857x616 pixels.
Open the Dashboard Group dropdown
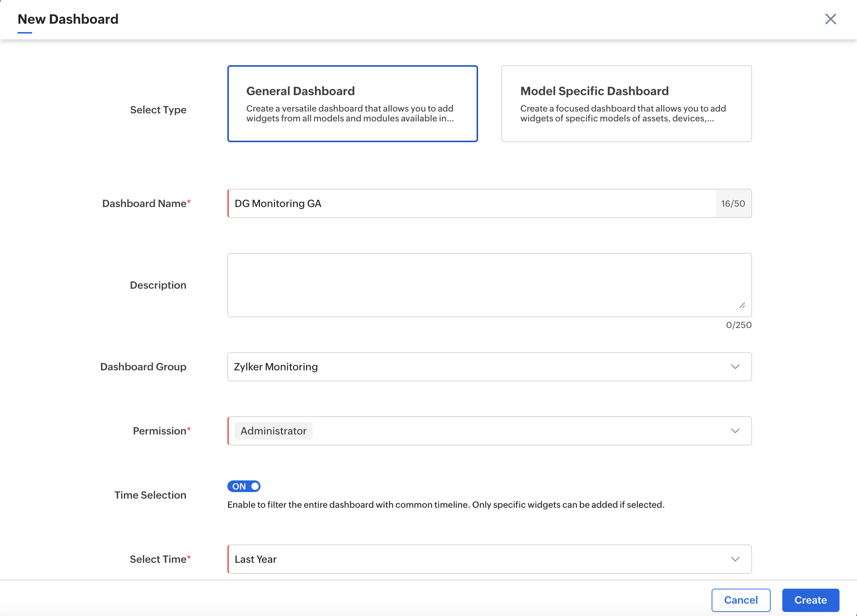click(472, 367)
